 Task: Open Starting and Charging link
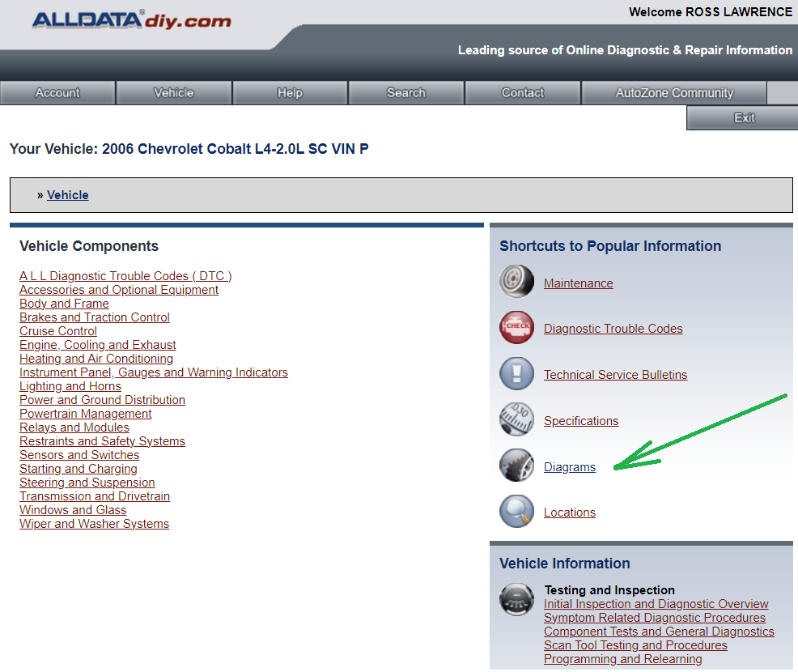79,468
